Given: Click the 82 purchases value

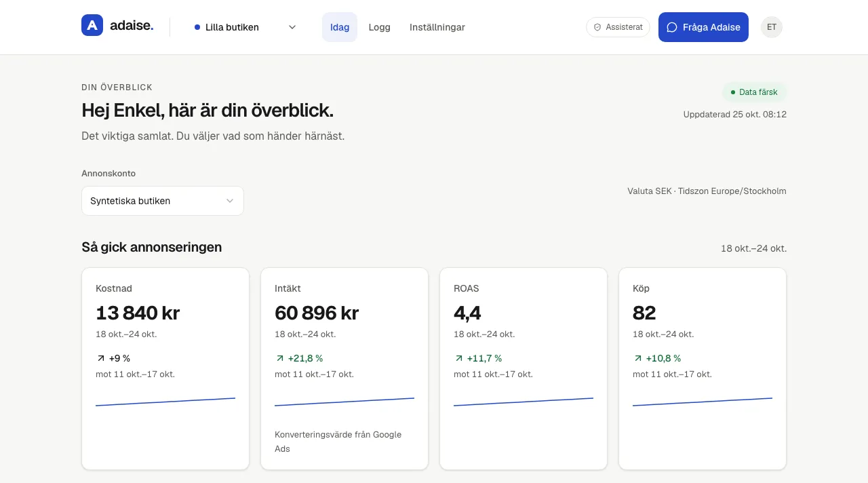Looking at the screenshot, I should [644, 313].
